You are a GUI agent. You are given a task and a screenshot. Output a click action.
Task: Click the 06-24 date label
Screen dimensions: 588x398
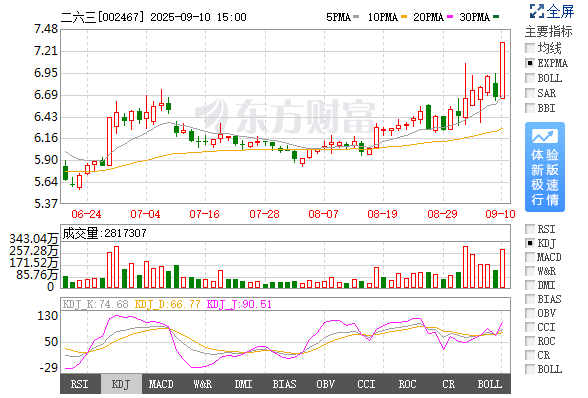(86, 214)
